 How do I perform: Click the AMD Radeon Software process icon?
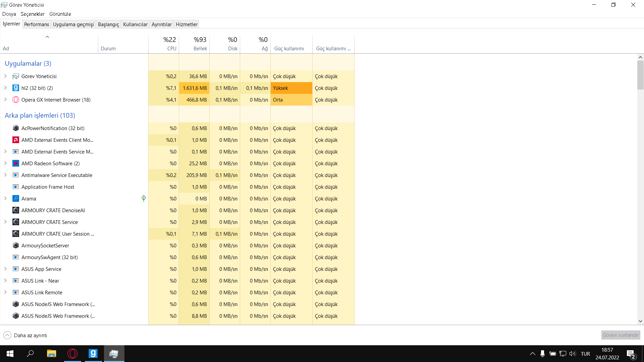(x=16, y=163)
